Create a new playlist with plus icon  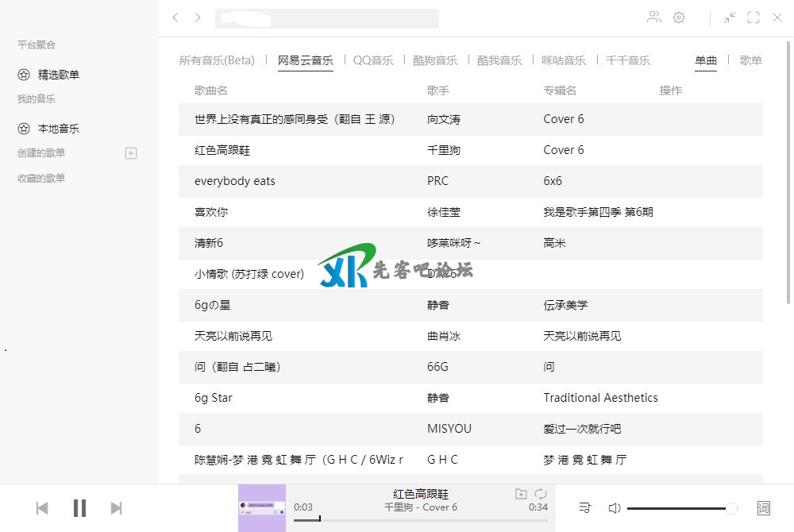131,153
